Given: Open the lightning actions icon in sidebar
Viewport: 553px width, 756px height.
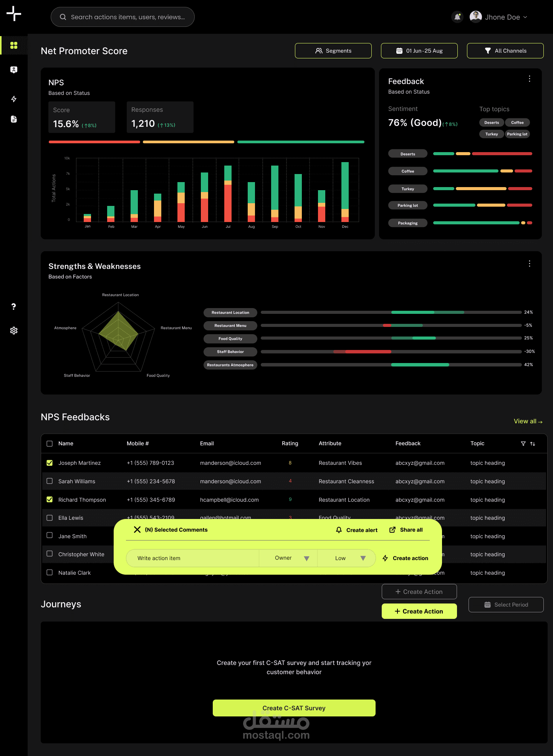Looking at the screenshot, I should click(x=14, y=99).
